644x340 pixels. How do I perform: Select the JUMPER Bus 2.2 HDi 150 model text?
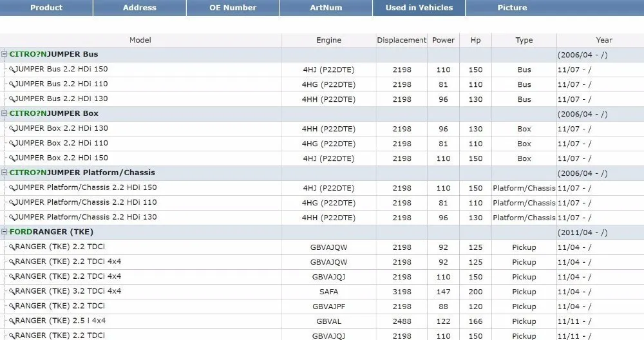[x=62, y=69]
